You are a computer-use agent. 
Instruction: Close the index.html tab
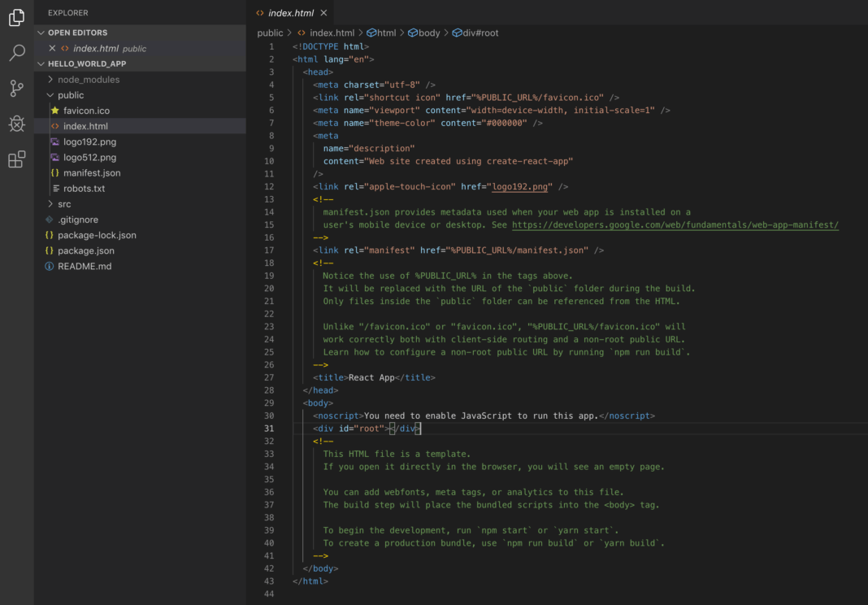click(x=323, y=13)
